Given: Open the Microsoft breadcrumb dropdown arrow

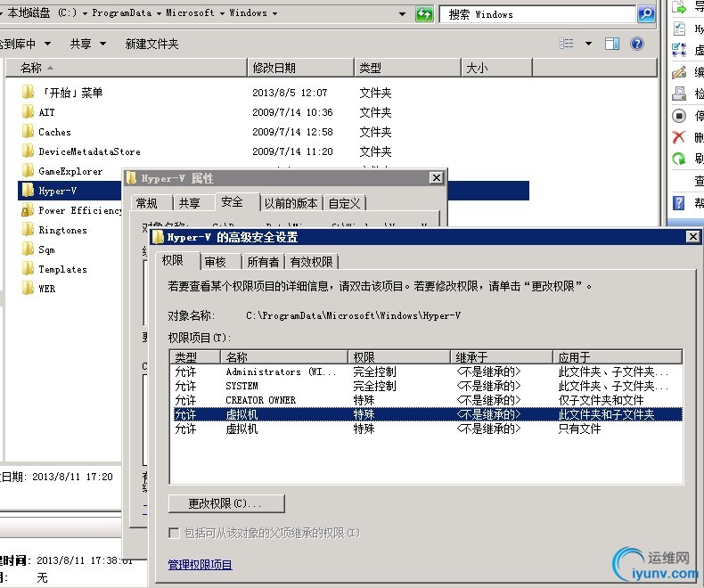Looking at the screenshot, I should click(222, 13).
